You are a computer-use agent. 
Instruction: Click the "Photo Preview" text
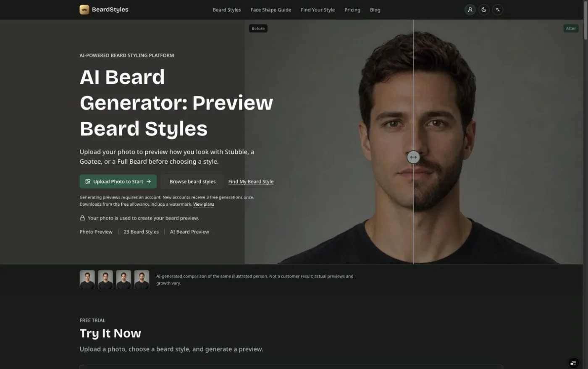[96, 232]
